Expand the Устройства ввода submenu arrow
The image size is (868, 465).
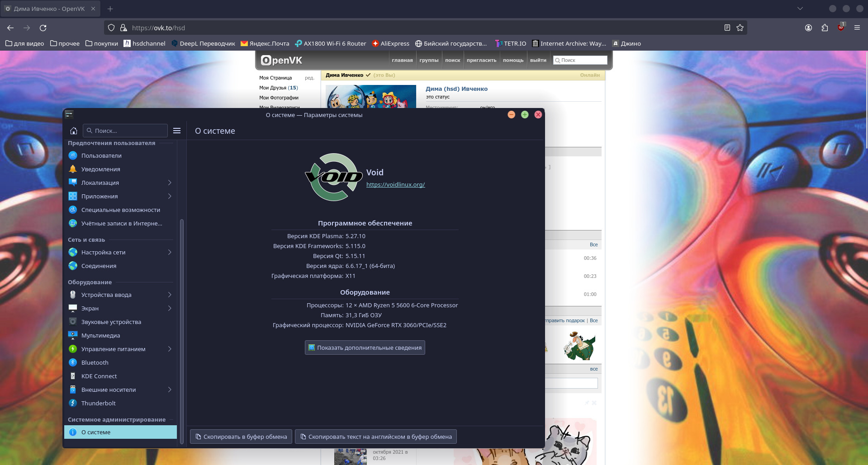click(x=170, y=295)
